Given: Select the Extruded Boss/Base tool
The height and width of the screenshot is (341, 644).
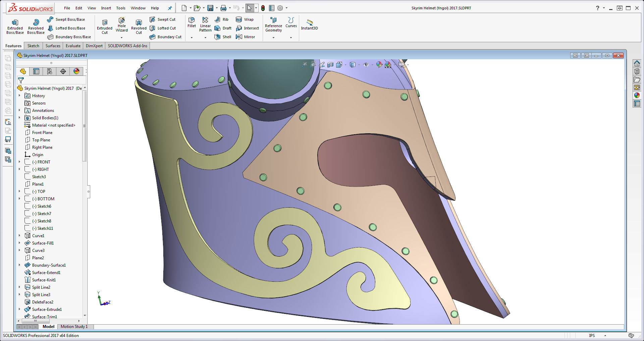Looking at the screenshot, I should 15,27.
